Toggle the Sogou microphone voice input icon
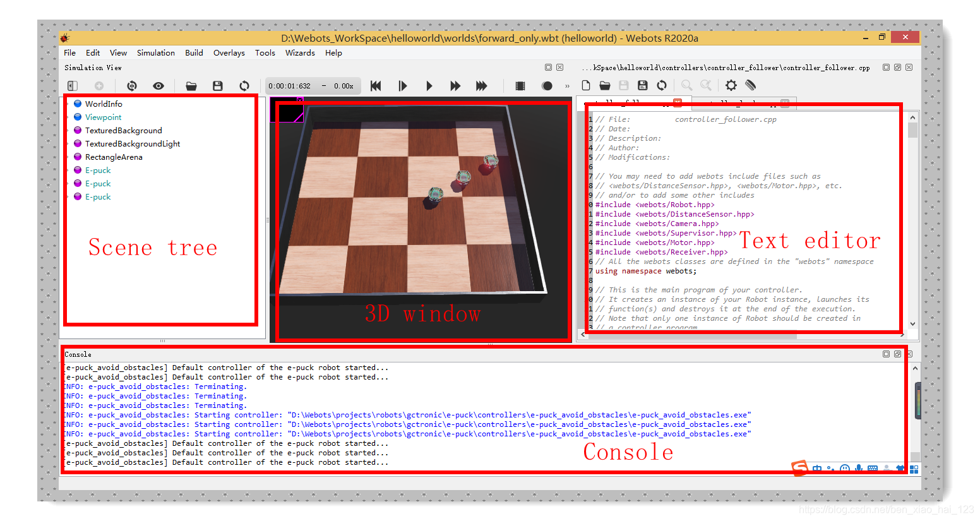This screenshot has height=521, width=980. pyautogui.click(x=859, y=469)
